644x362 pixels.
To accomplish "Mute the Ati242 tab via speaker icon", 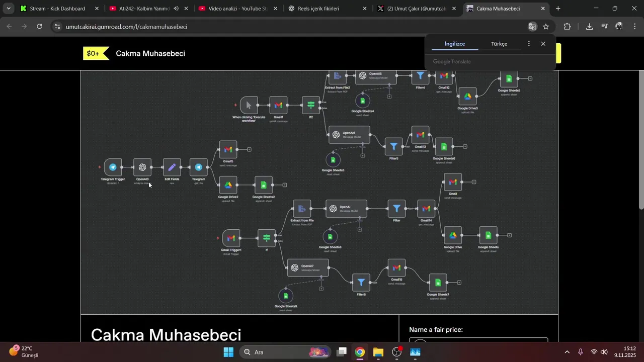I will 176,9.
